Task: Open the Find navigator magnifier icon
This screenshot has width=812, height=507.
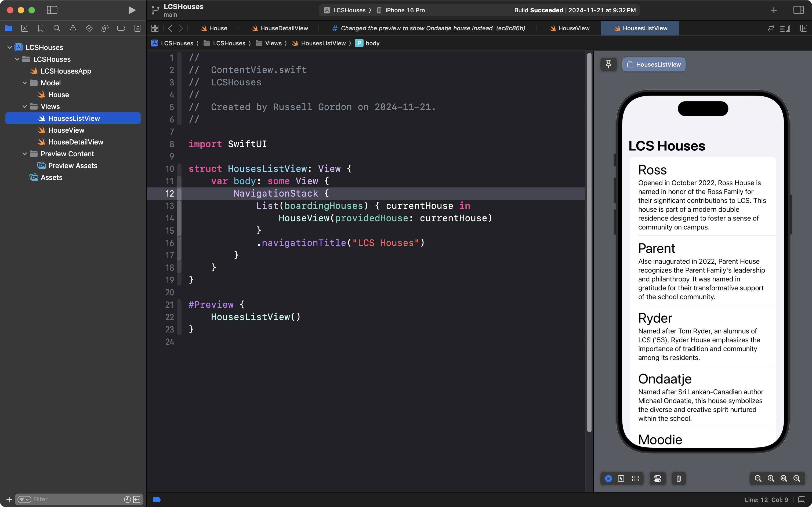Action: tap(57, 28)
